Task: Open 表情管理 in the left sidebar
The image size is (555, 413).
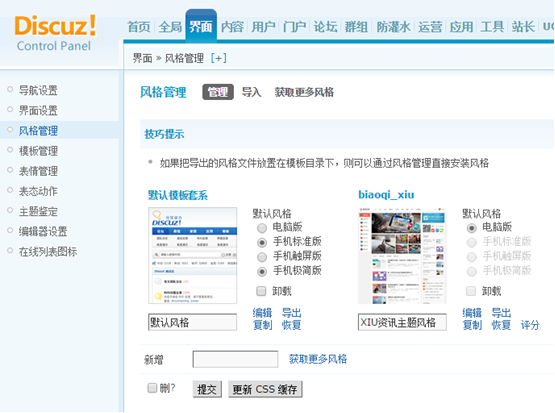Action: point(38,171)
